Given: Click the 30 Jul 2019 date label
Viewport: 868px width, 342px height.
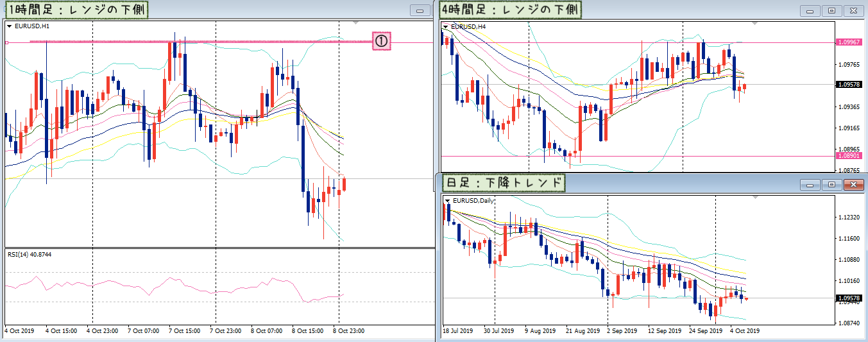Looking at the screenshot, I should (x=498, y=331).
